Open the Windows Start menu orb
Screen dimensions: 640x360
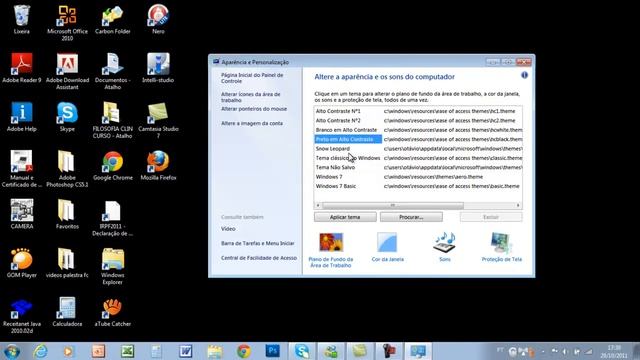coord(11,351)
